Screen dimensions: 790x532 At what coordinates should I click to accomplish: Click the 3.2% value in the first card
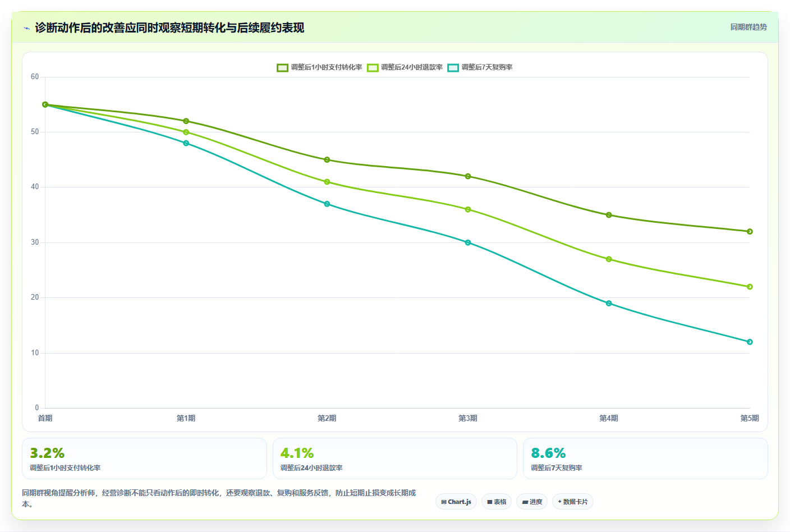coord(47,453)
